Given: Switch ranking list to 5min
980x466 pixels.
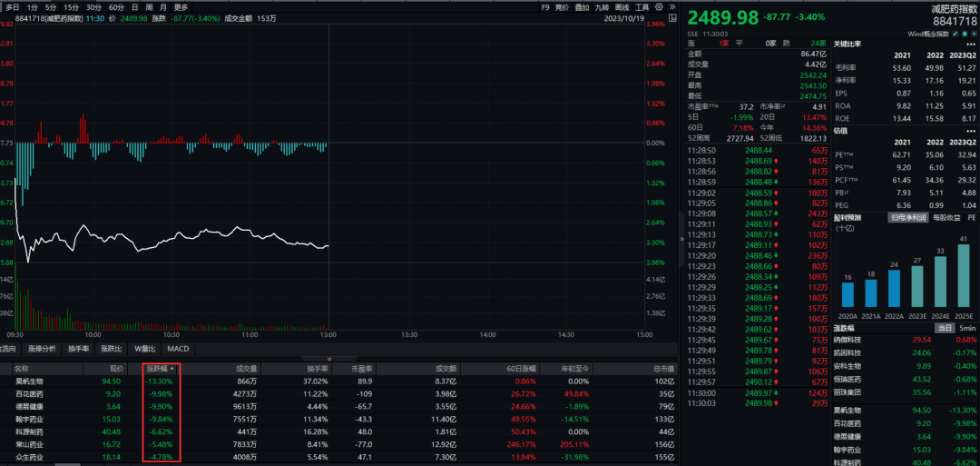Looking at the screenshot, I should [x=968, y=327].
